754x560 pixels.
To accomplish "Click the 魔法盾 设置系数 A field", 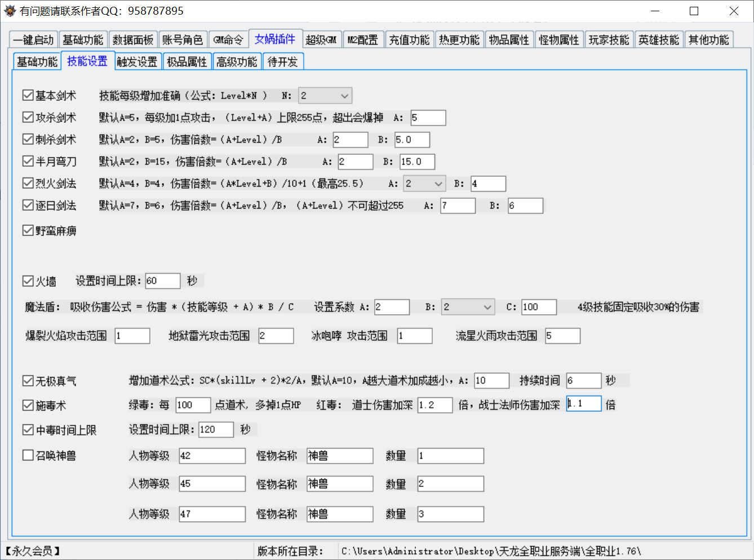I will coord(392,307).
